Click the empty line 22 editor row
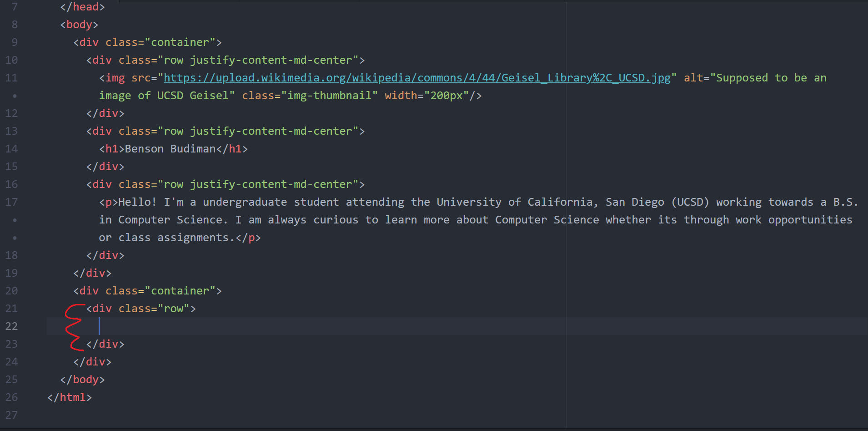Viewport: 868px width, 431px height. click(x=457, y=326)
